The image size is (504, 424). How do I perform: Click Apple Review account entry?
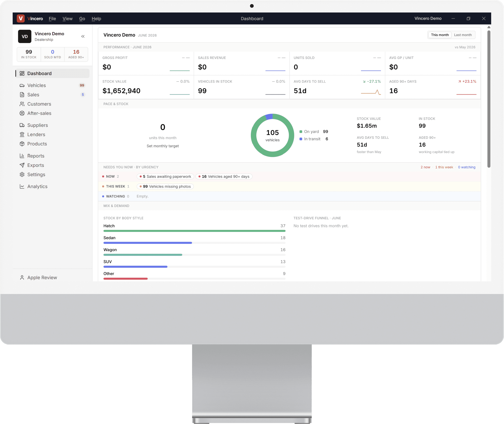point(52,278)
